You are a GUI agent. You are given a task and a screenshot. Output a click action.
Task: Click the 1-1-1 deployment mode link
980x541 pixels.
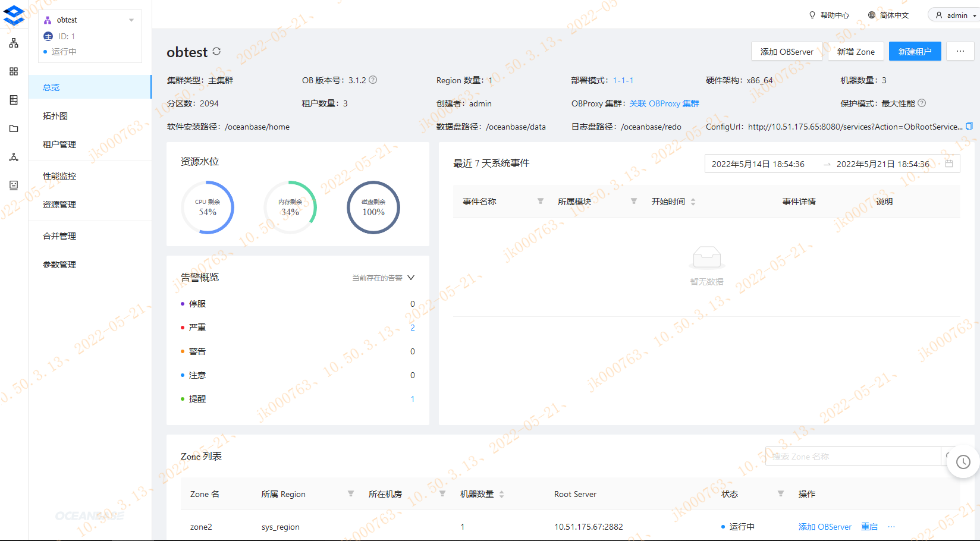tap(623, 80)
